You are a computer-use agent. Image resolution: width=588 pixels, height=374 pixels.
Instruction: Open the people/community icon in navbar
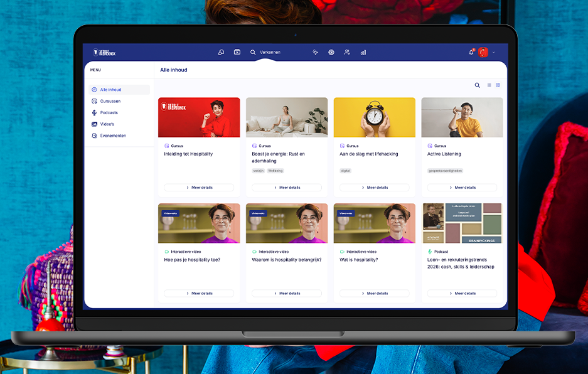pos(347,53)
